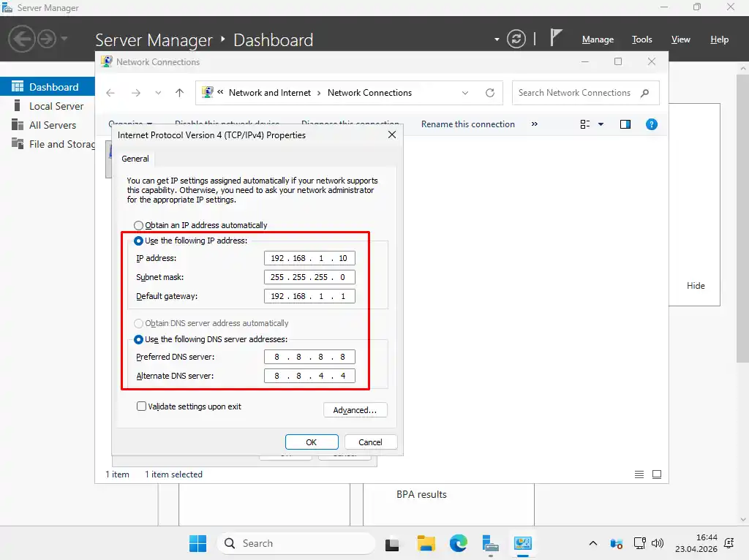Open Network Connections taskbar icon

coord(523,543)
